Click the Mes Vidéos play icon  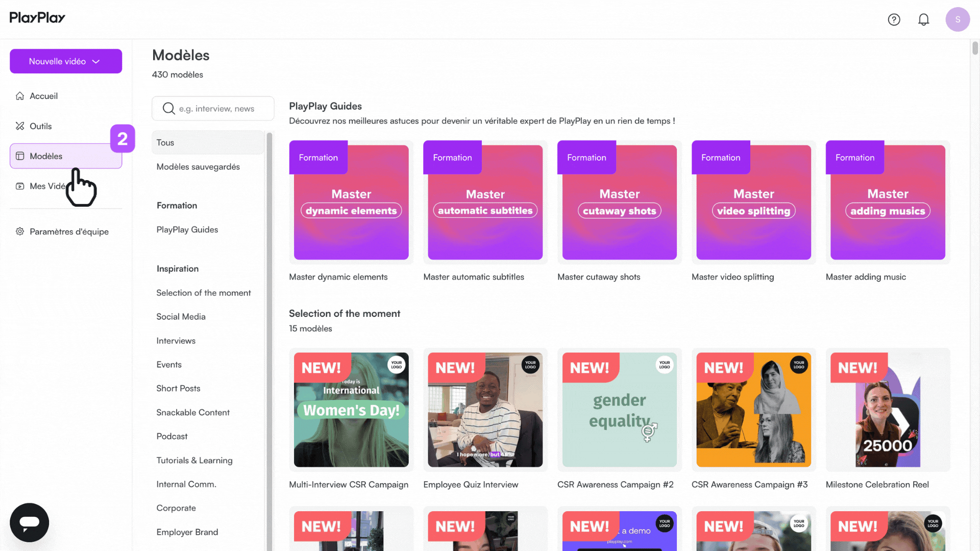coord(20,186)
